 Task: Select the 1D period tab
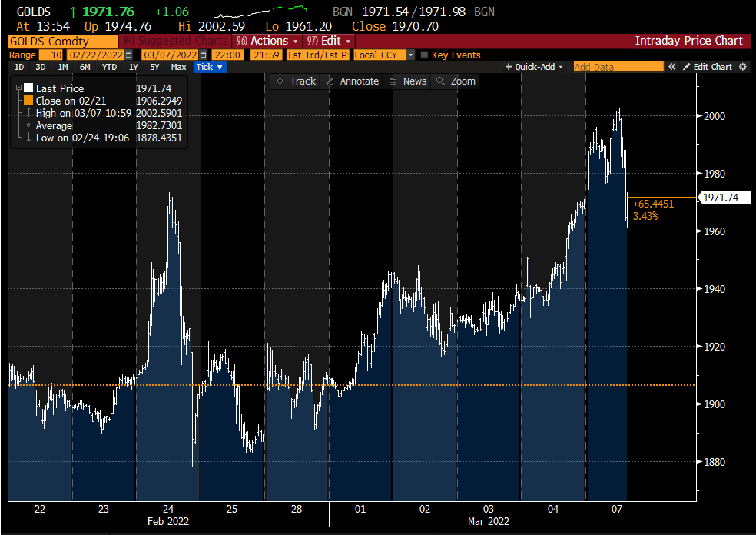[18, 67]
